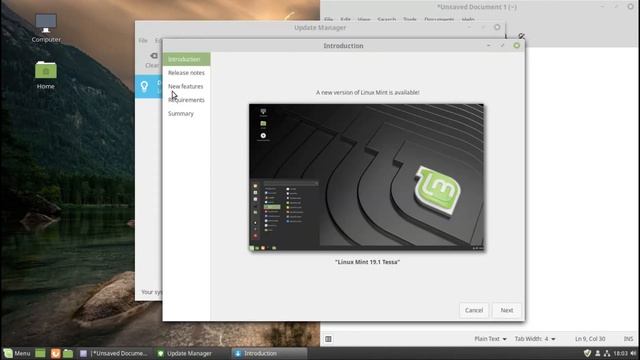The width and height of the screenshot is (640, 360).
Task: Close the Unsaved Document 1 editor window
Action: 631,7
